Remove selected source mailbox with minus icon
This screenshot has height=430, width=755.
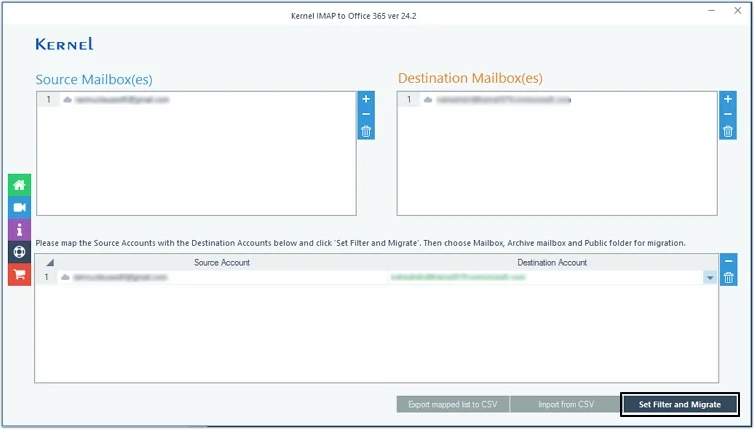pyautogui.click(x=366, y=115)
